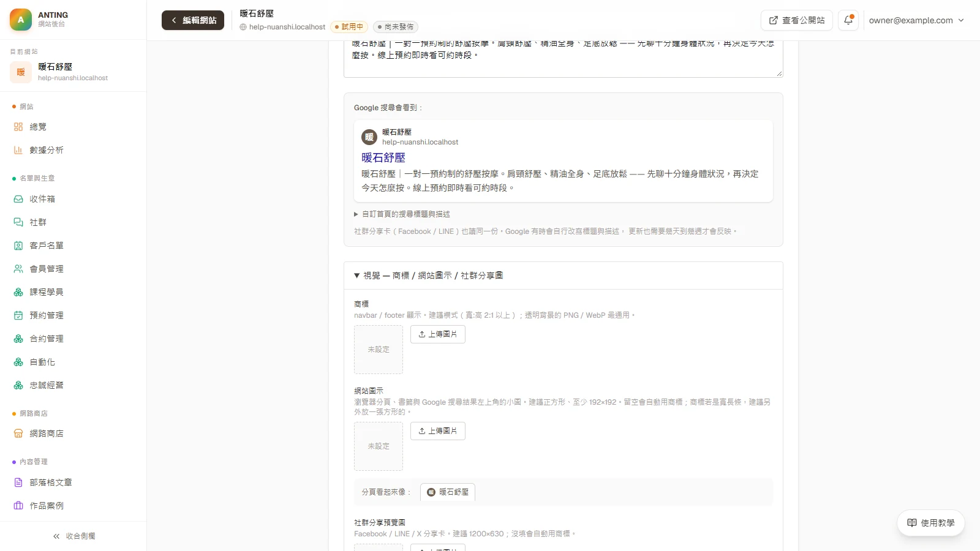Open 數據分析 analytics chart icon
This screenshot has height=551, width=980.
[18, 150]
